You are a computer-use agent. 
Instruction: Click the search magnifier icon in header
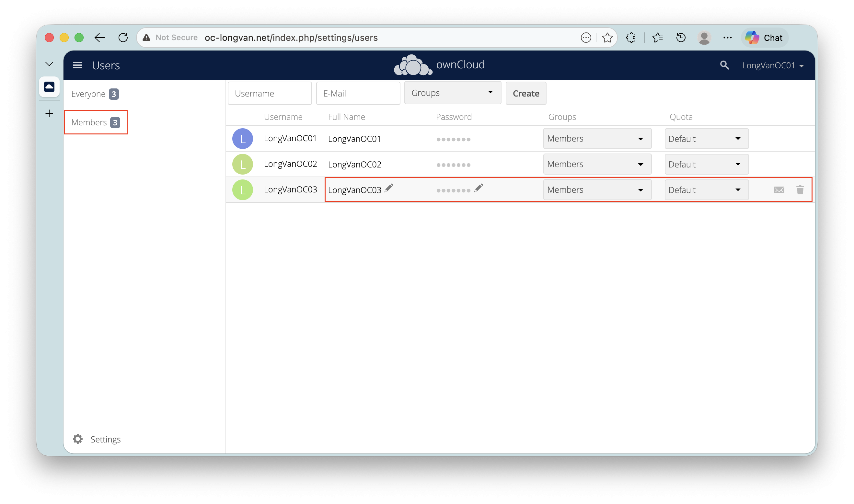724,65
